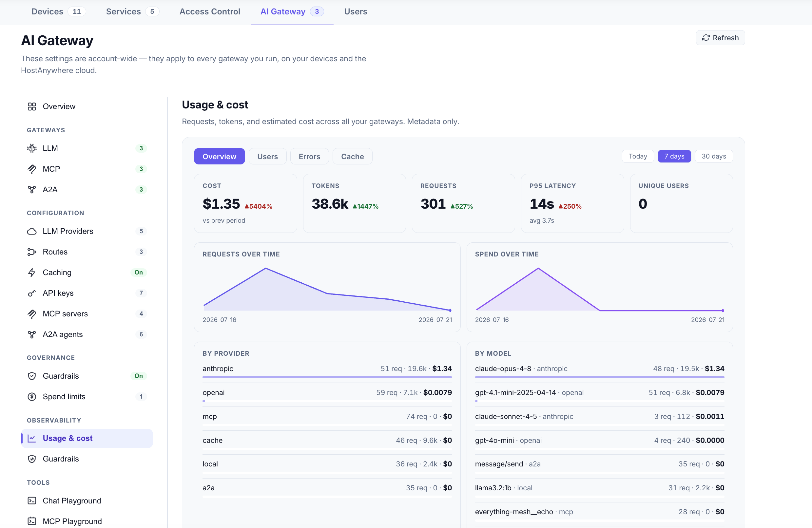Click the MCP Playground terminal icon
This screenshot has width=812, height=528.
(32, 521)
